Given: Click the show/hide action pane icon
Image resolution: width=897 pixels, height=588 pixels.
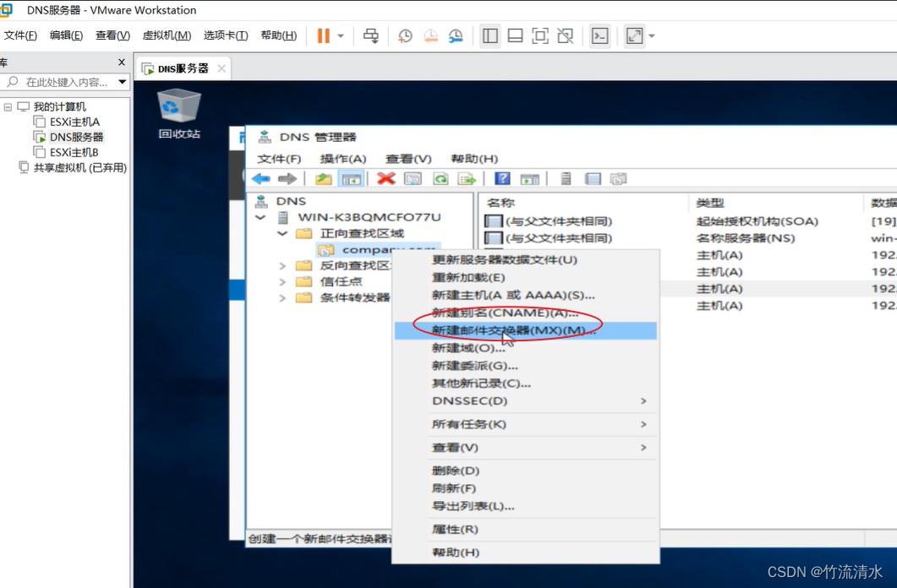Looking at the screenshot, I should tap(530, 179).
